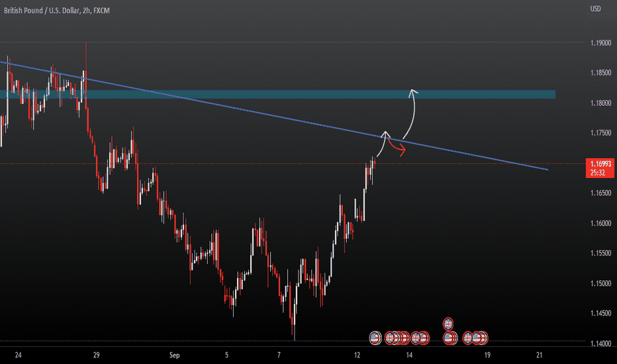This screenshot has width=617, height=364.
Task: Click the 1.19000 price axis label
Action: 601,43
